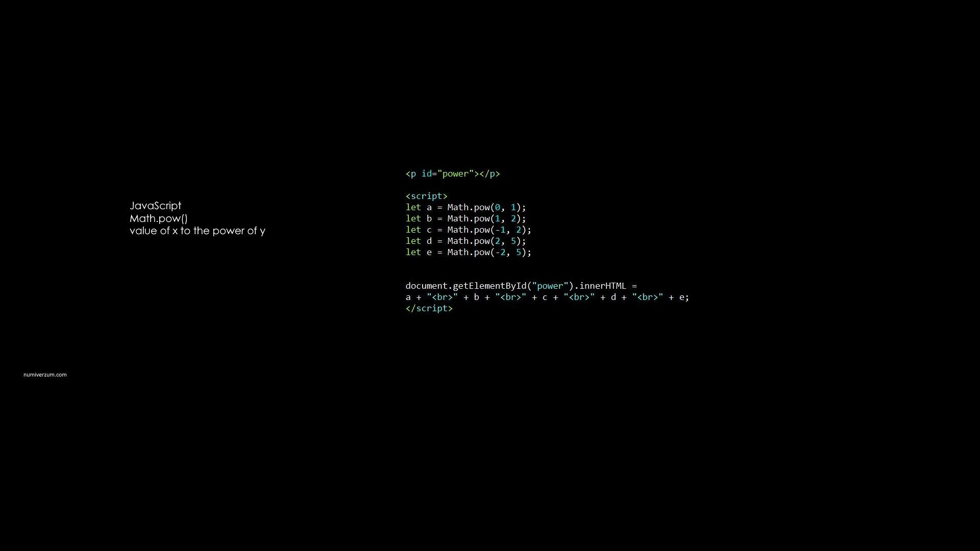The image size is (980, 551).
Task: Click the 'Math.pow()' title line
Action: pyautogui.click(x=159, y=218)
